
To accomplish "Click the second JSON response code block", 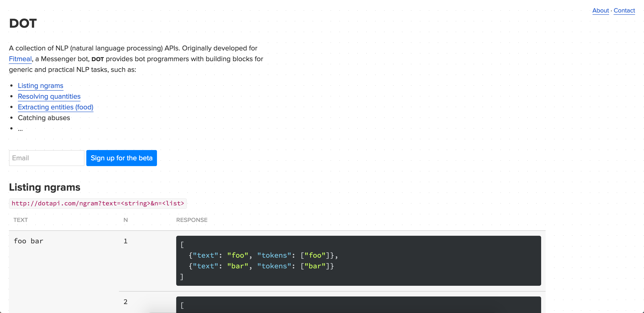I will click(358, 305).
